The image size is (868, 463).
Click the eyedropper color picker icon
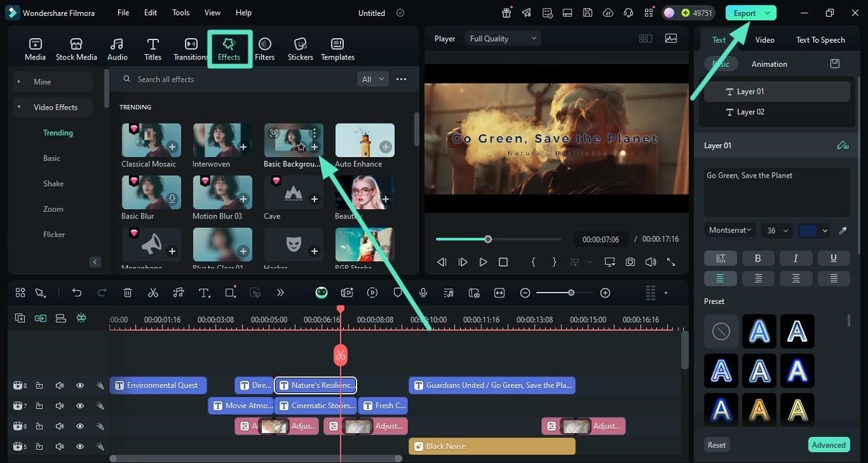click(x=843, y=230)
